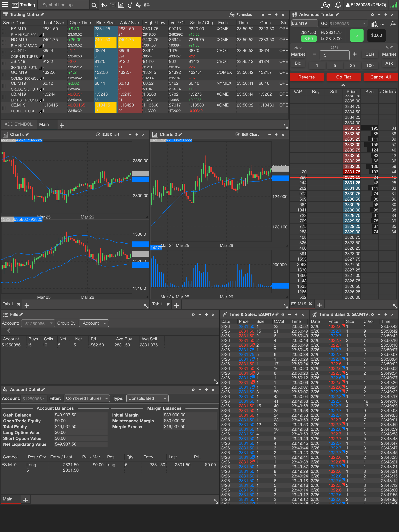The image size is (399, 532).
Task: Open the alerts bell icon
Action: click(x=338, y=5)
